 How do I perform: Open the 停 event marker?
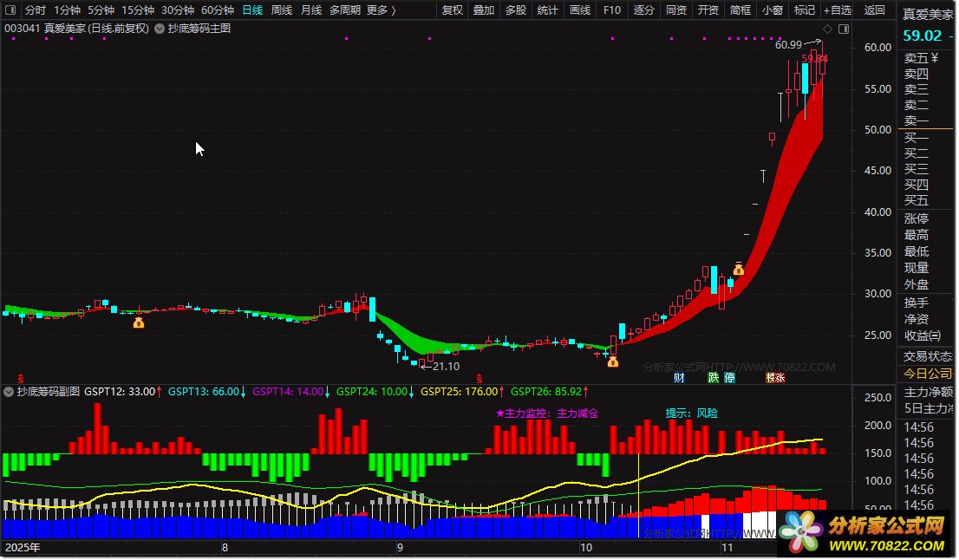[729, 378]
